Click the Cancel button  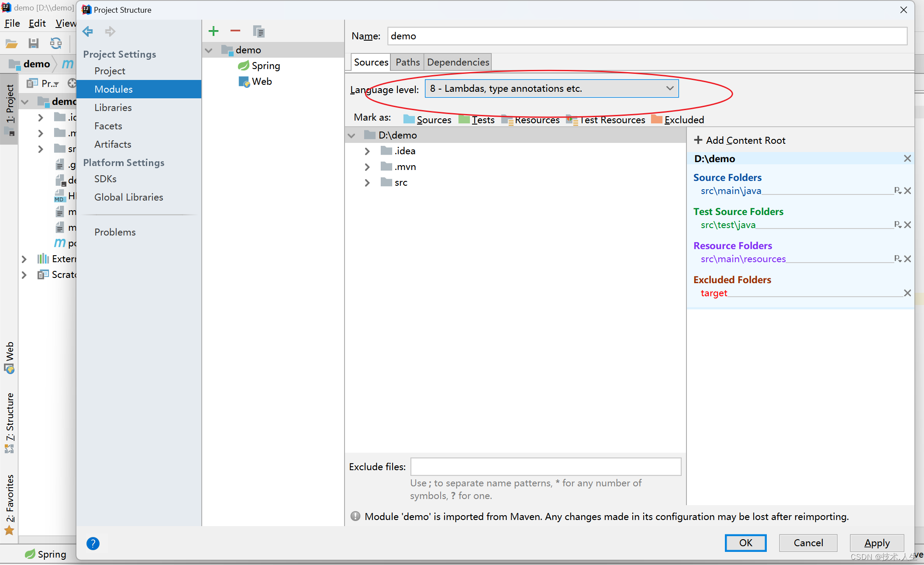808,543
